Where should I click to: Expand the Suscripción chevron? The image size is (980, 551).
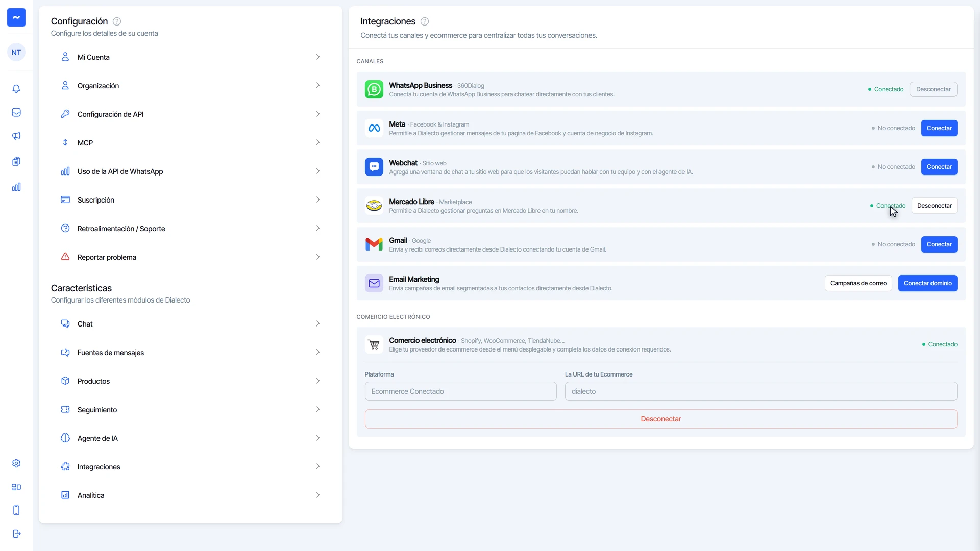[x=317, y=199]
